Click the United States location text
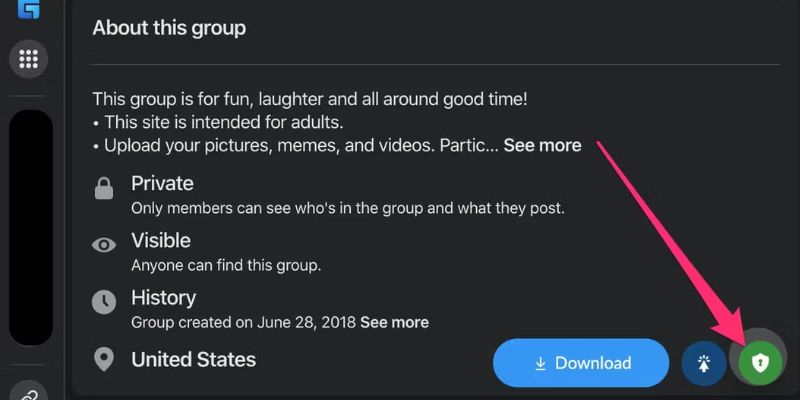This screenshot has height=400, width=800. [193, 359]
